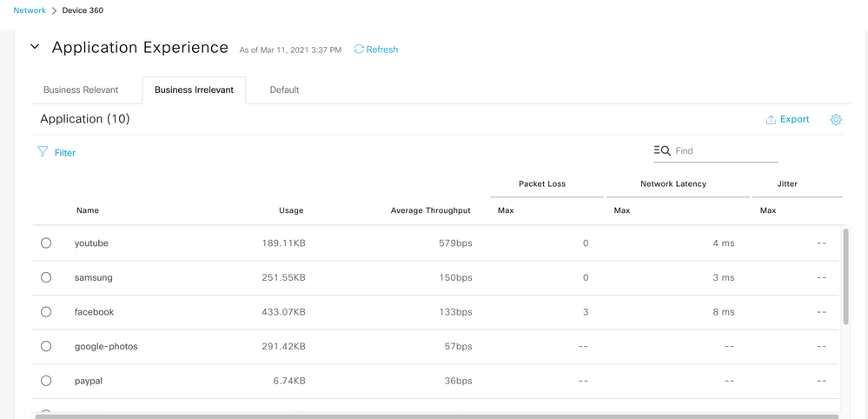The width and height of the screenshot is (868, 419).
Task: Select the paypal row radio button
Action: (46, 380)
